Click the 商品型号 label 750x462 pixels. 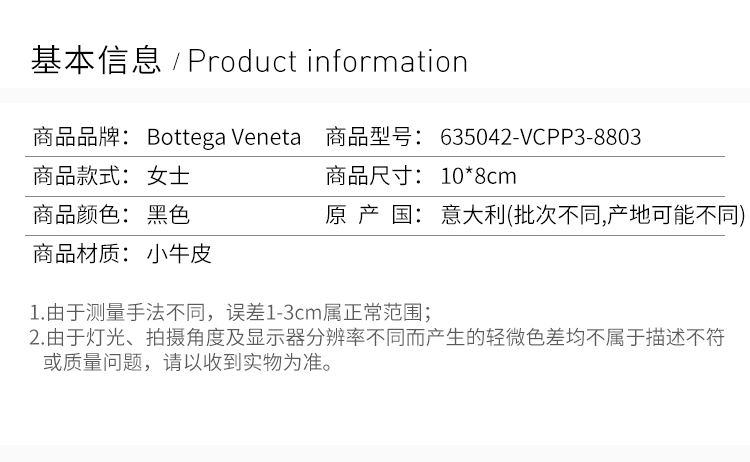(x=374, y=137)
